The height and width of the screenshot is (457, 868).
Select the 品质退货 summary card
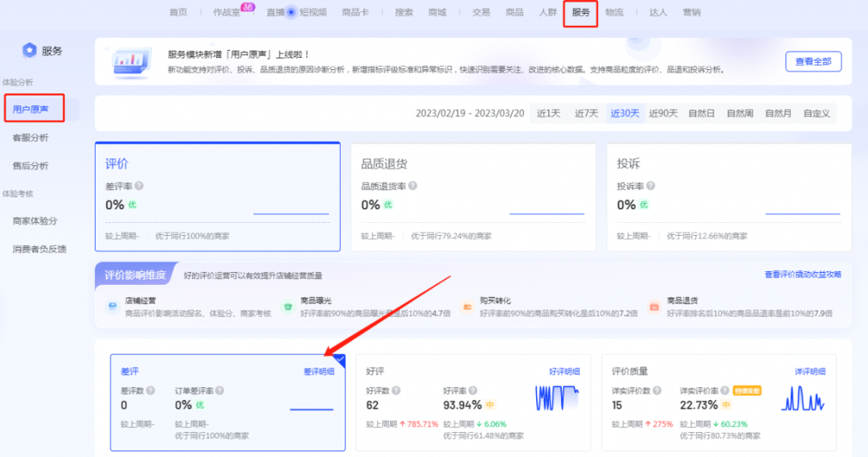coord(473,196)
